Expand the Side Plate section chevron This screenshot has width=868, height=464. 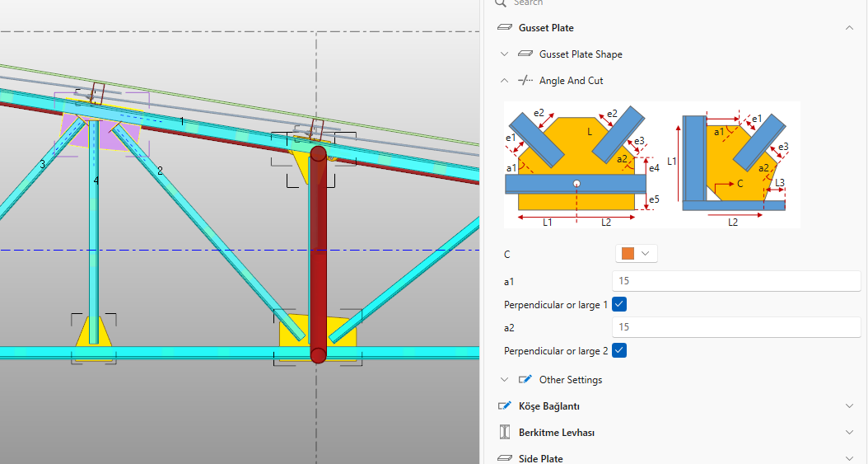pos(849,458)
